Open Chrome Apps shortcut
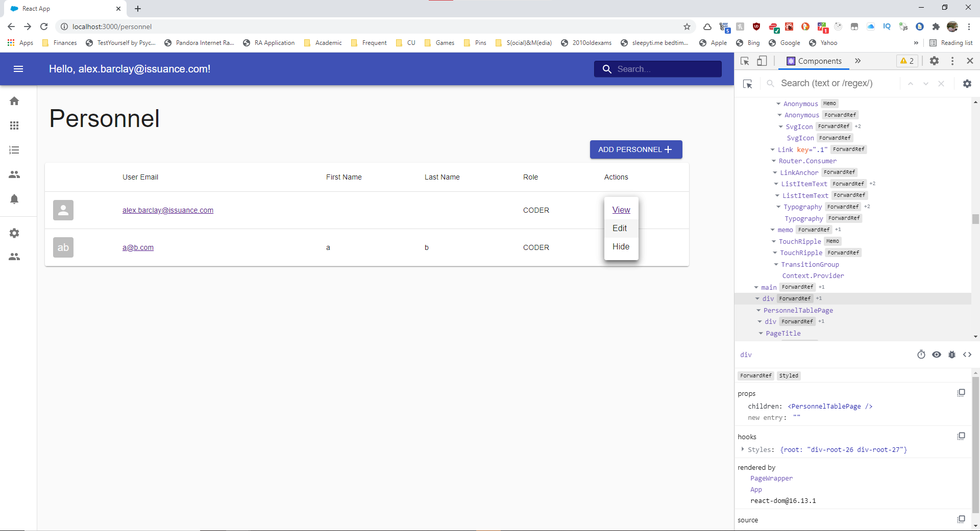Image resolution: width=980 pixels, height=531 pixels. coord(20,43)
